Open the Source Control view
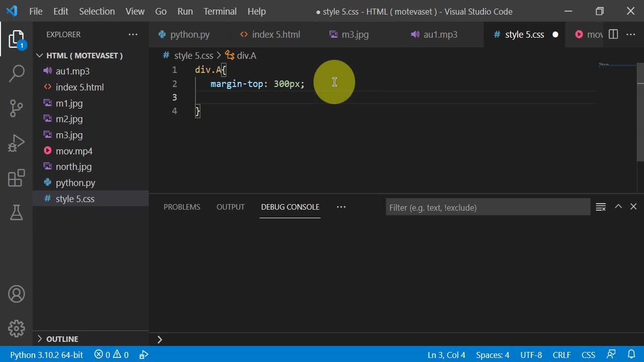644x362 pixels. click(17, 108)
